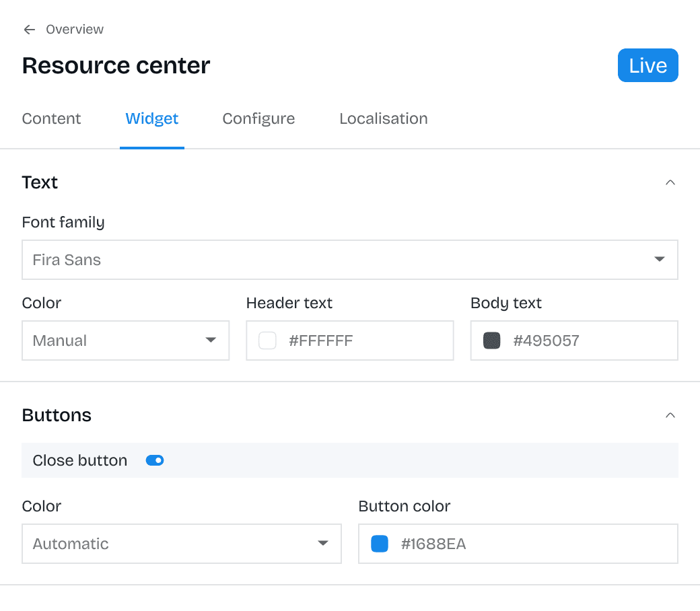Toggle the Close button switch off

154,460
